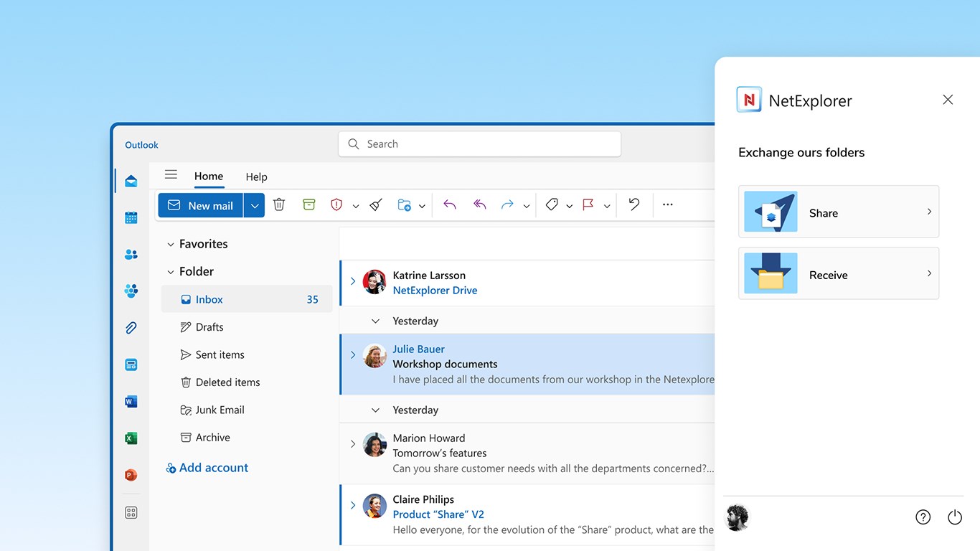
Task: Open Claire Philips Product "Share" V2 email
Action: (527, 514)
